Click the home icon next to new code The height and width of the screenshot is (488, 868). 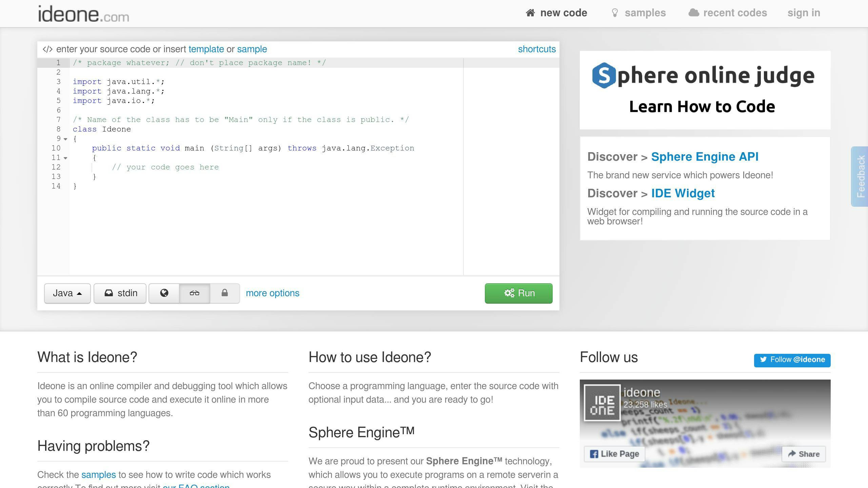click(x=530, y=13)
